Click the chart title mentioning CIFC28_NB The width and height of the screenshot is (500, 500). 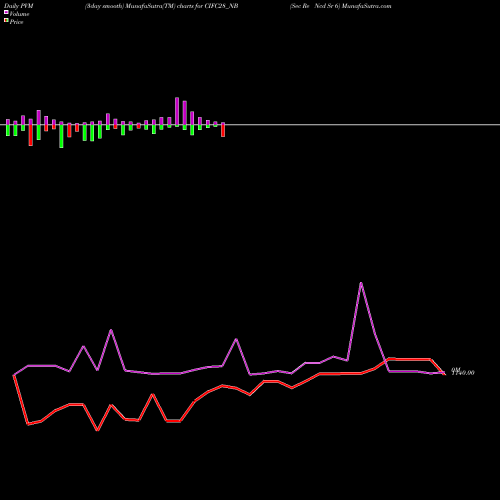pyautogui.click(x=161, y=6)
